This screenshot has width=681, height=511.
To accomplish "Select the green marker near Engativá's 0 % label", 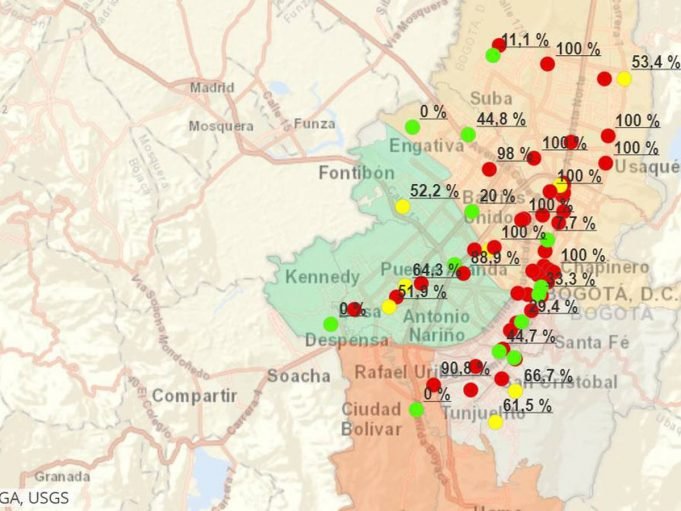I will click(x=412, y=126).
